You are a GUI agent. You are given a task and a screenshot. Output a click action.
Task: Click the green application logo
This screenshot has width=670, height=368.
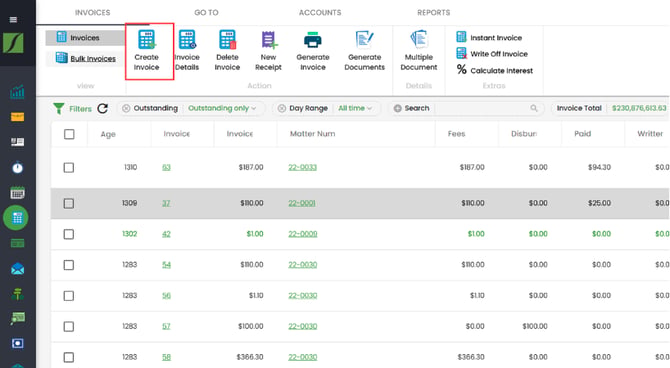pyautogui.click(x=13, y=43)
